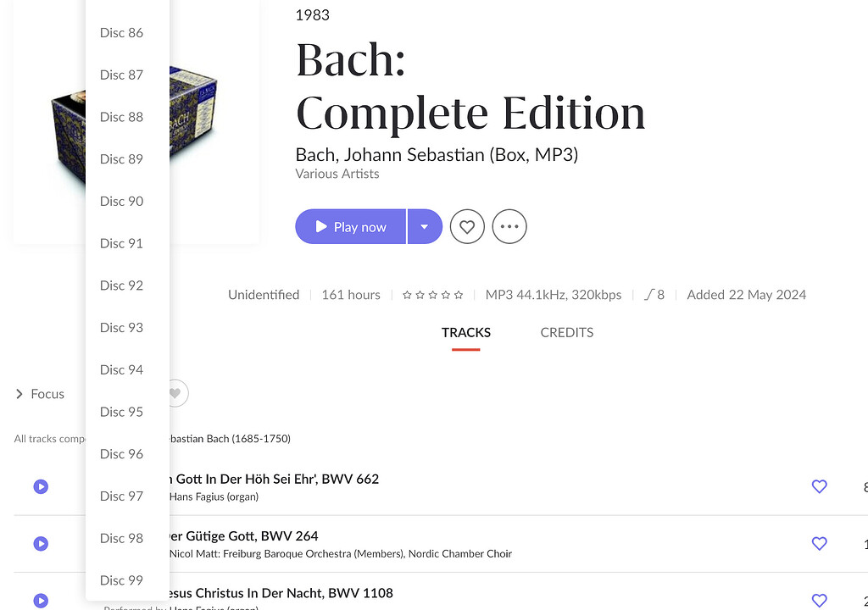This screenshot has width=868, height=610.
Task: Switch to the CREDITS tab
Action: [566, 332]
